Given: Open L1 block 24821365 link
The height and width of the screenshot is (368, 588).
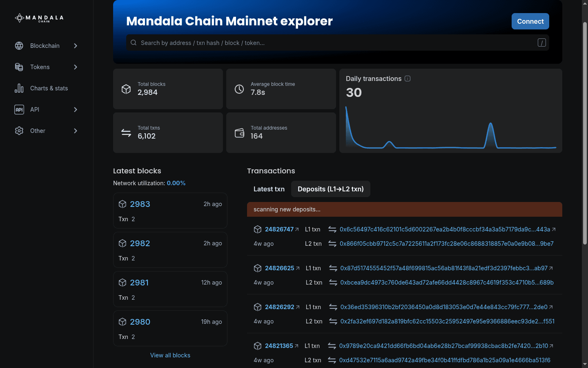Looking at the screenshot, I should (279, 346).
